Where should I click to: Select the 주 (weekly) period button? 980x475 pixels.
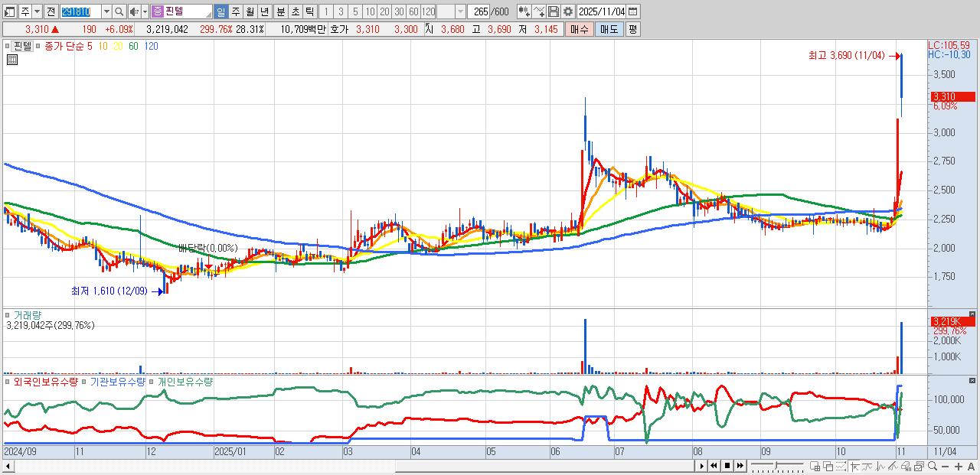(235, 11)
